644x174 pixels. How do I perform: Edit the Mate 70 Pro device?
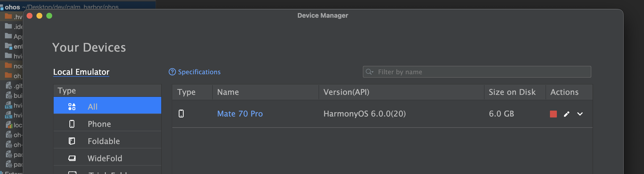click(566, 114)
